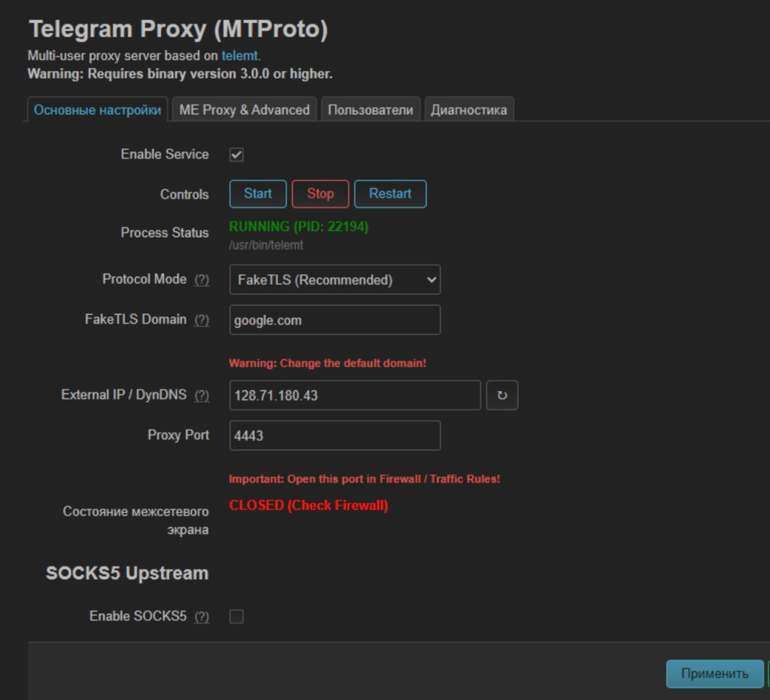Click the /usr/bin/telemt path text
The image size is (770, 700).
coord(266,245)
